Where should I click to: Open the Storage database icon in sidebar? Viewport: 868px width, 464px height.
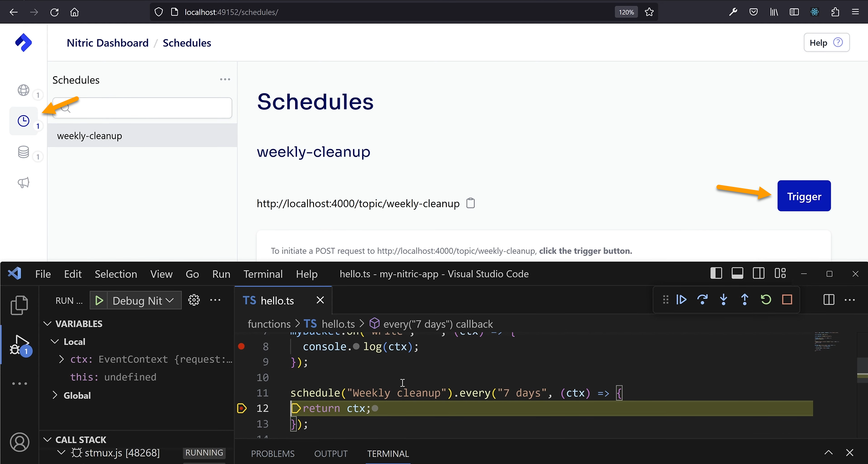[24, 152]
